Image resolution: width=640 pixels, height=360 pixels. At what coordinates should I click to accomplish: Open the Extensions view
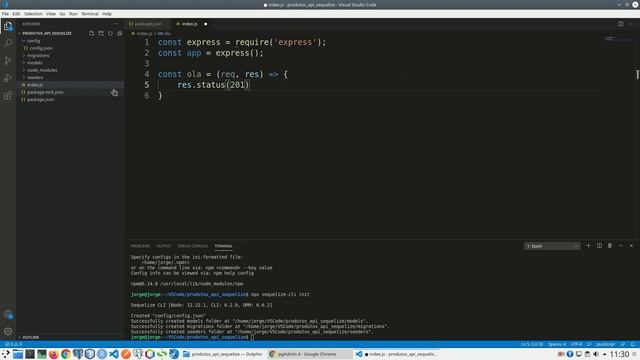coord(8,96)
